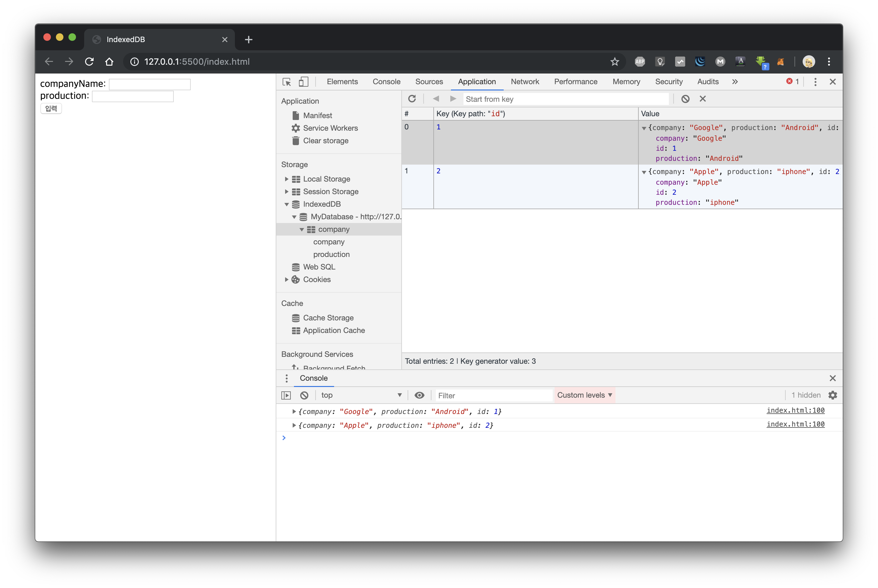Collapse the IndexedDB tree node
Viewport: 878px width, 588px height.
point(286,204)
